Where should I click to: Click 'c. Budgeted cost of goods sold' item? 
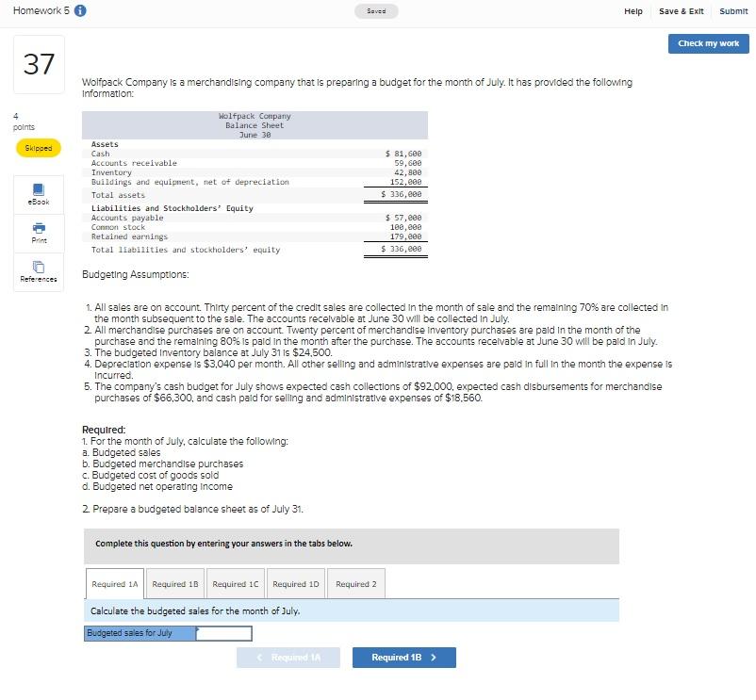151,475
